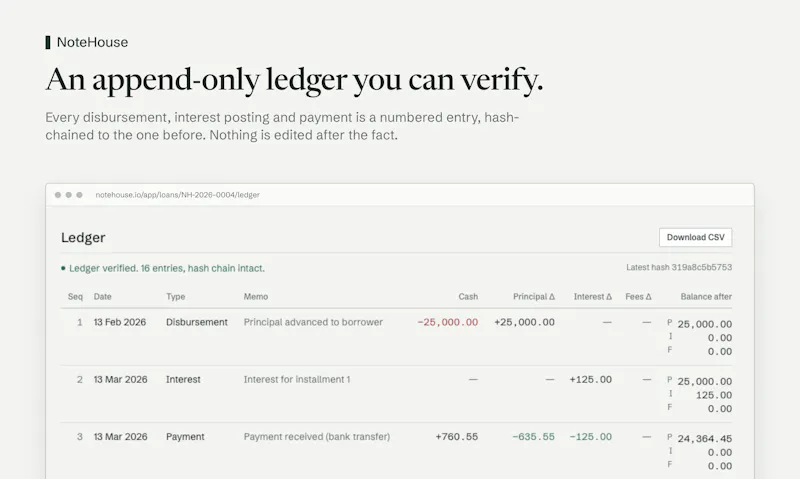Click the Principal Δ column header
This screenshot has width=800, height=479.
tap(534, 296)
